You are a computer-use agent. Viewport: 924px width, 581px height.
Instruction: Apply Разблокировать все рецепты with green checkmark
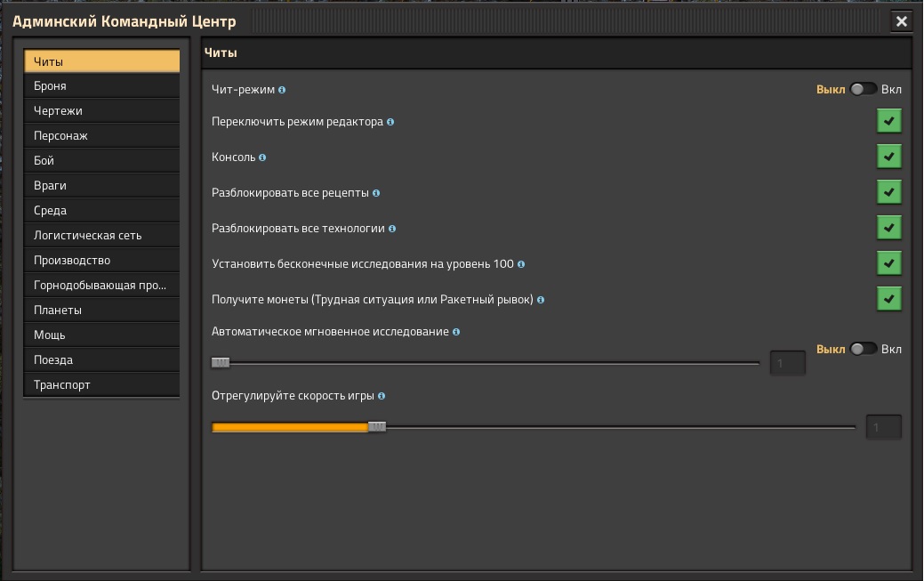pyautogui.click(x=888, y=191)
